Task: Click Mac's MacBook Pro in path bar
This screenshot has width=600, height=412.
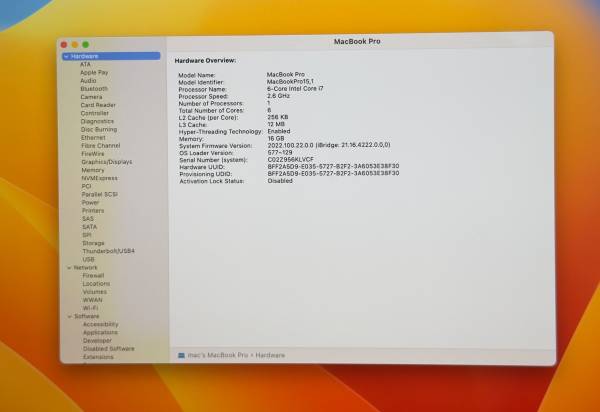Action: pyautogui.click(x=218, y=355)
